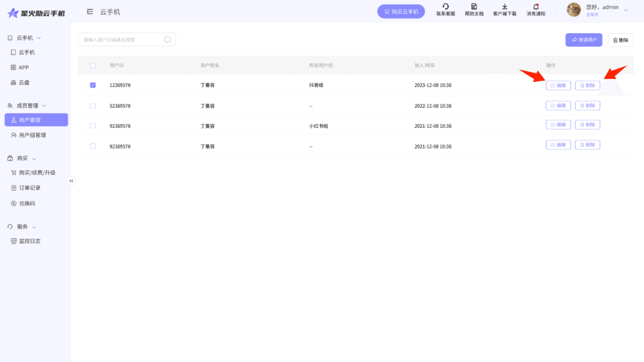Check the select-all header checkbox

[93, 66]
